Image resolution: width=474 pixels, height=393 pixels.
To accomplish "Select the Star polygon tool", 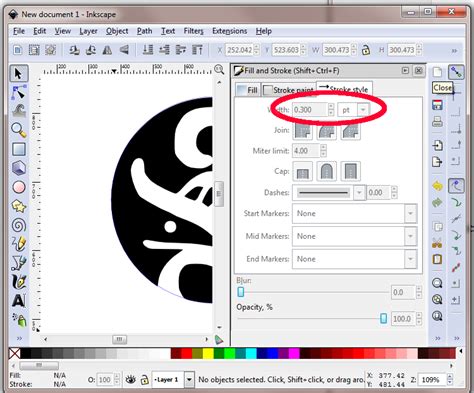I will click(19, 206).
